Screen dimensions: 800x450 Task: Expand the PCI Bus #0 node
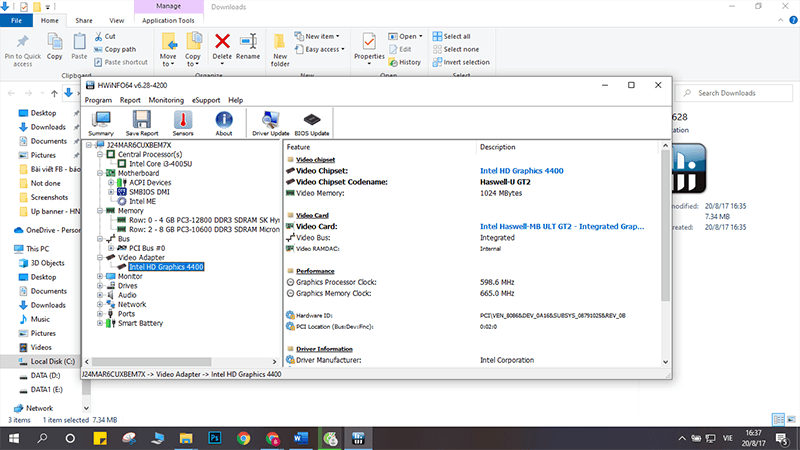point(111,248)
